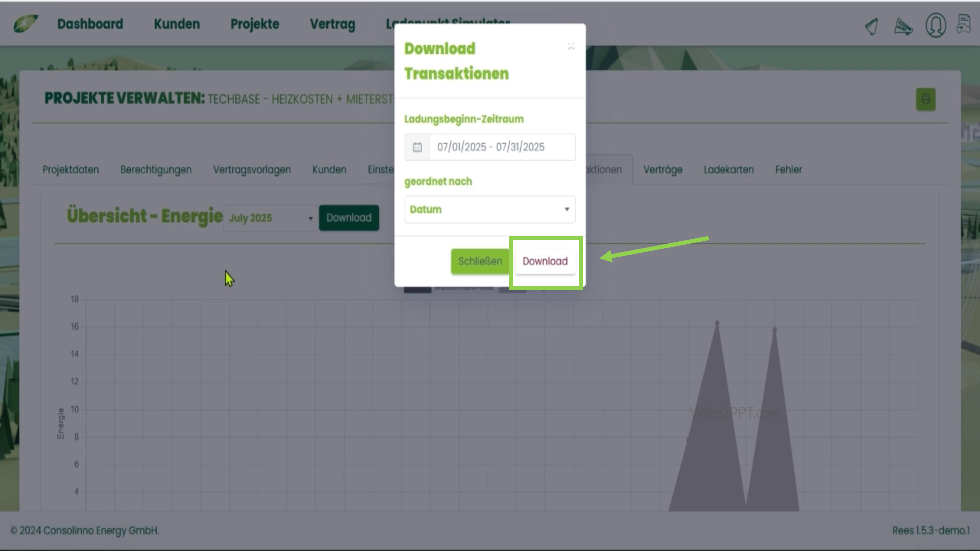This screenshot has width=980, height=551.
Task: Go to Kunden in the top navigation
Action: click(177, 24)
